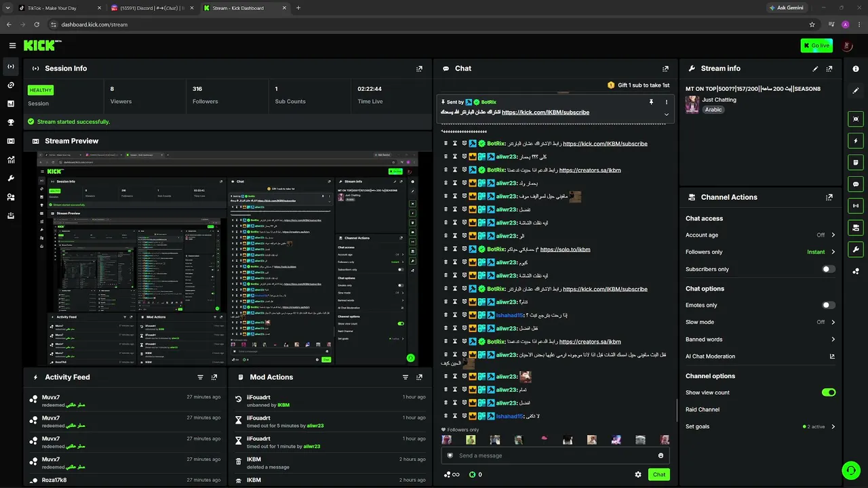Open the hamburger menu beside Kick logo

(12, 45)
